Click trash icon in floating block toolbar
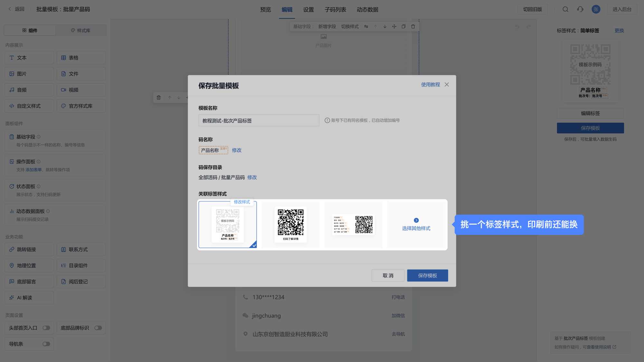The width and height of the screenshot is (644, 362). (x=159, y=97)
